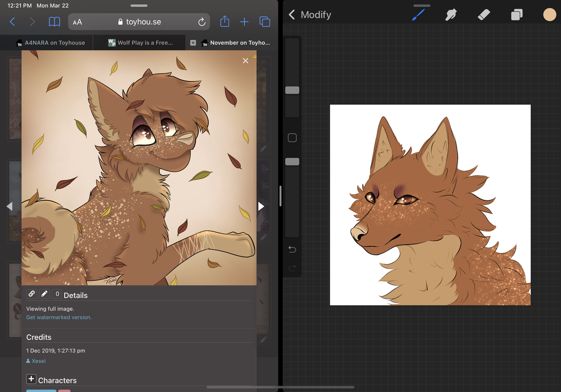
Task: Tap Procreate multitasking pill at top
Action: click(422, 6)
